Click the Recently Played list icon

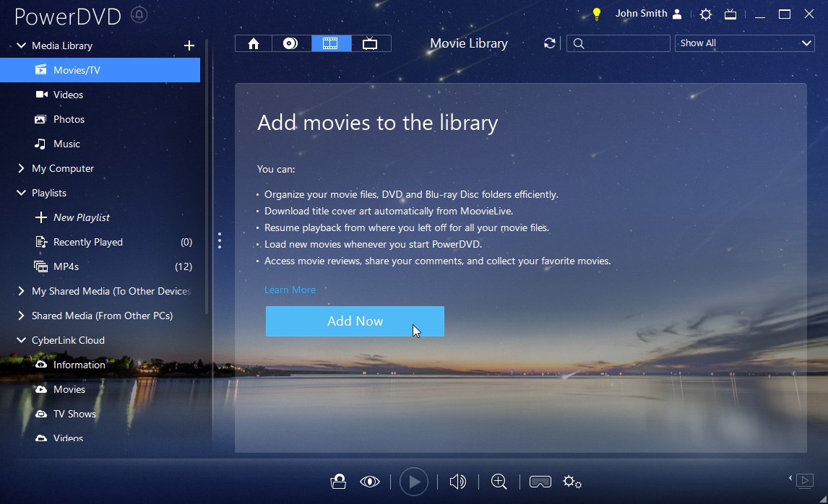(41, 242)
